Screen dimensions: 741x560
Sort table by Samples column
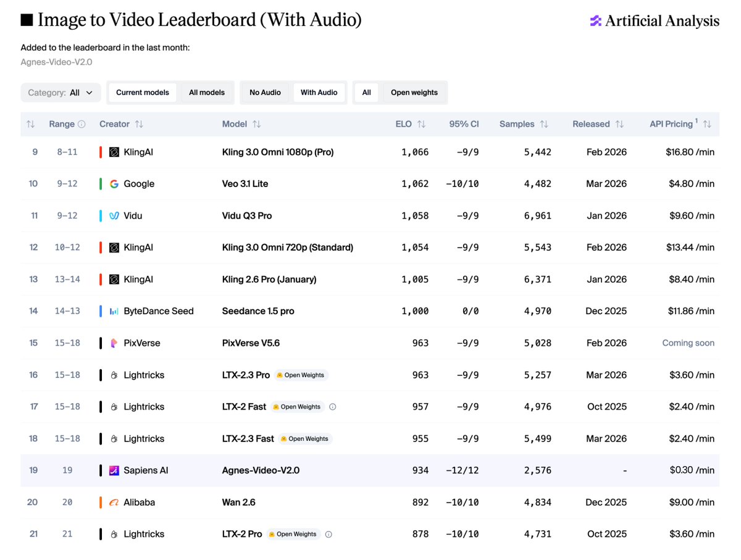coord(544,124)
